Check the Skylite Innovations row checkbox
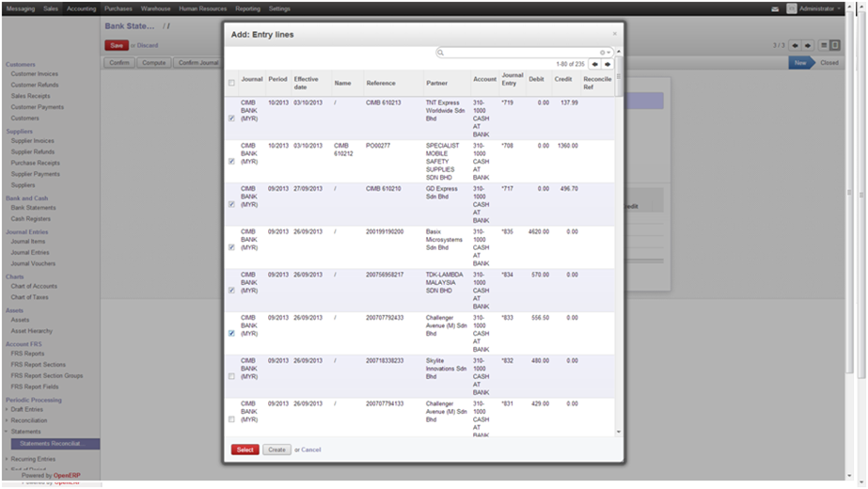 point(231,376)
